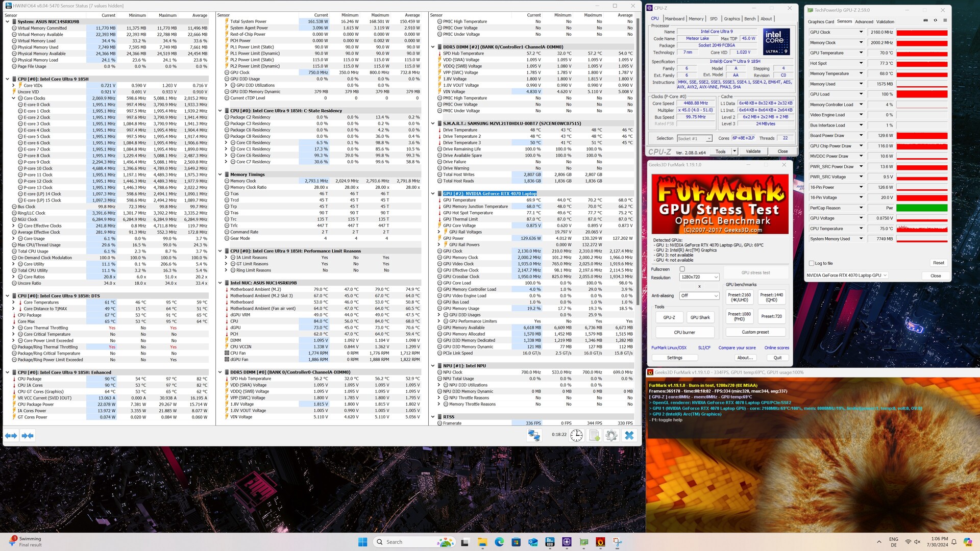Collapse the Memory Timings sensor group
980x551 pixels.
tap(220, 174)
